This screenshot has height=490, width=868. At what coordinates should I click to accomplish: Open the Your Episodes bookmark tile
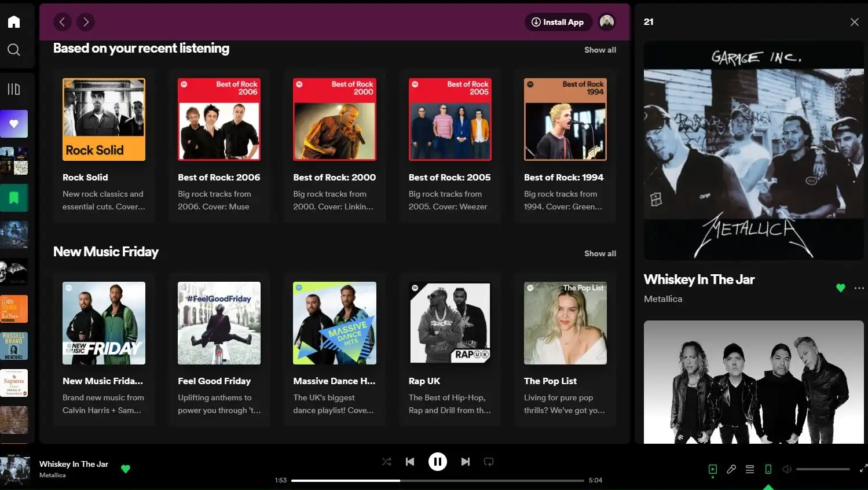(x=14, y=198)
